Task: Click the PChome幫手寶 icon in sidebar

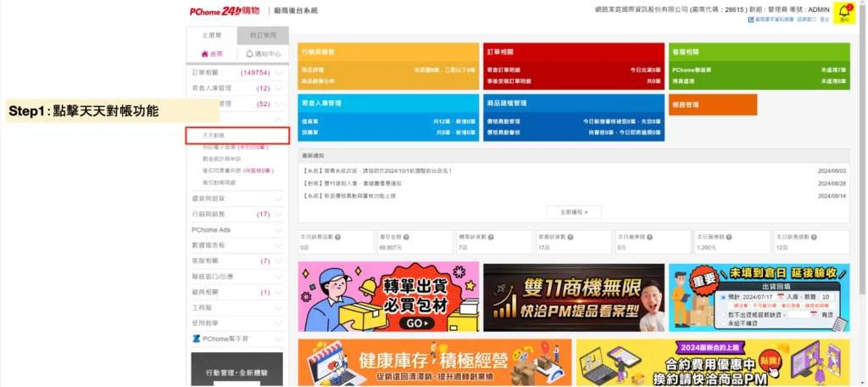Action: pyautogui.click(x=197, y=339)
